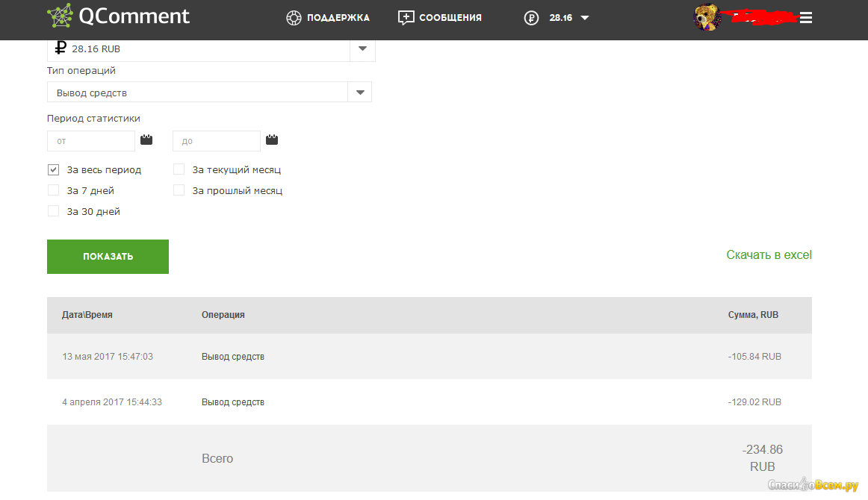Uncheck the 'За весь период' checkbox
This screenshot has height=500, width=868.
pos(53,169)
